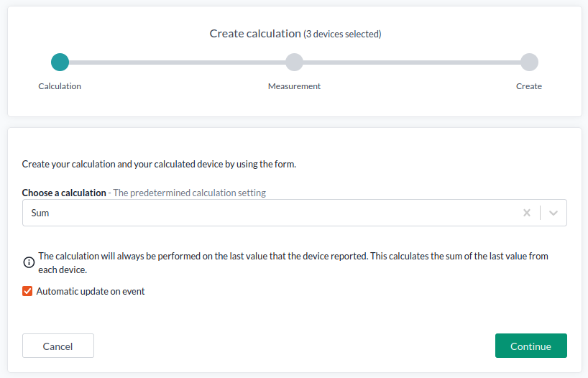Click the Automatic update on event label
Image resolution: width=588 pixels, height=378 pixels.
point(91,291)
